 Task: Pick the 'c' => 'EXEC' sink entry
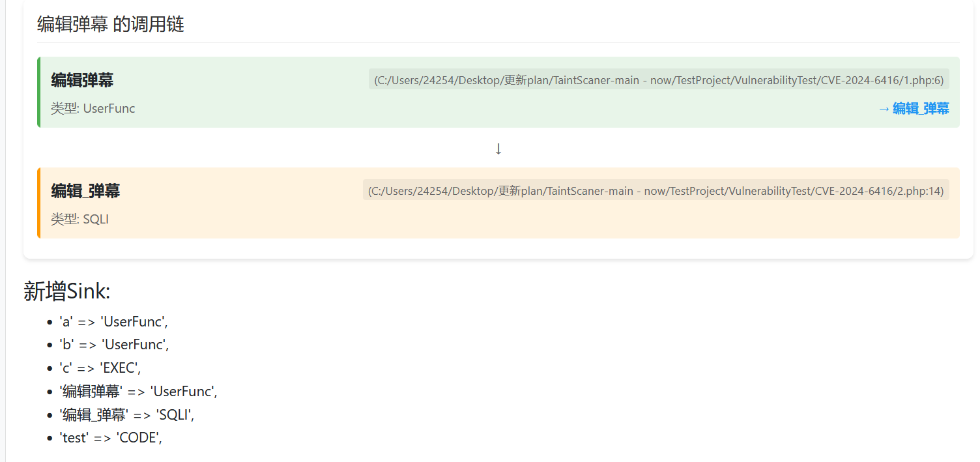coord(100,368)
